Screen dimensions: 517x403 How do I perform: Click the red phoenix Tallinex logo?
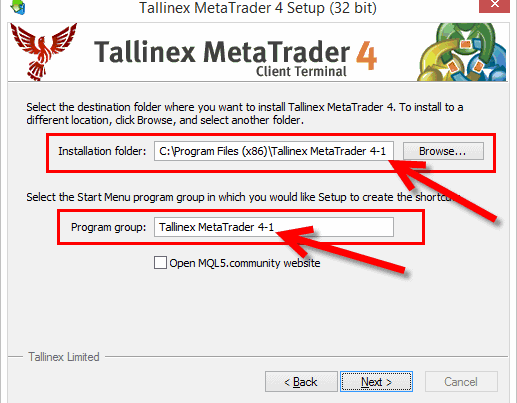coord(43,52)
